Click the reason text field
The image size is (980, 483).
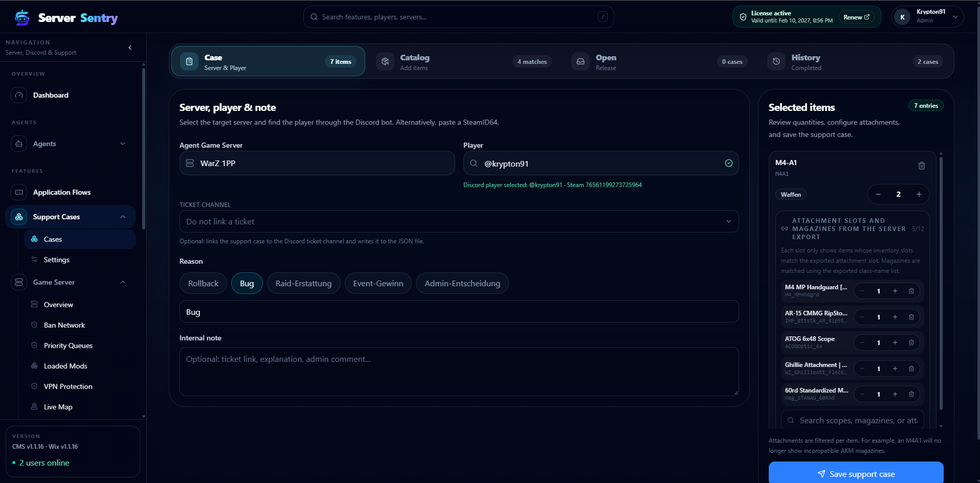click(459, 311)
